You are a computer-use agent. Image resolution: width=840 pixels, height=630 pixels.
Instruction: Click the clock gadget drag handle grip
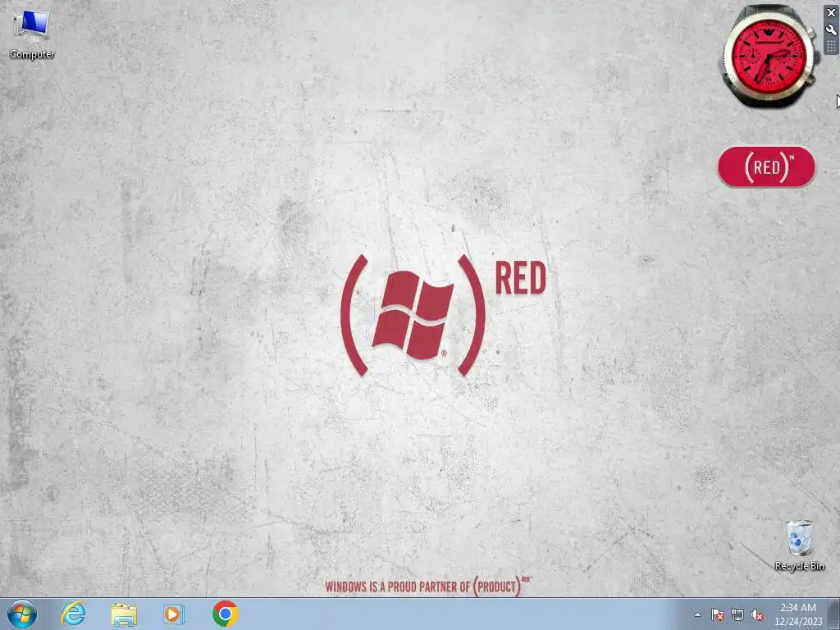click(x=831, y=46)
